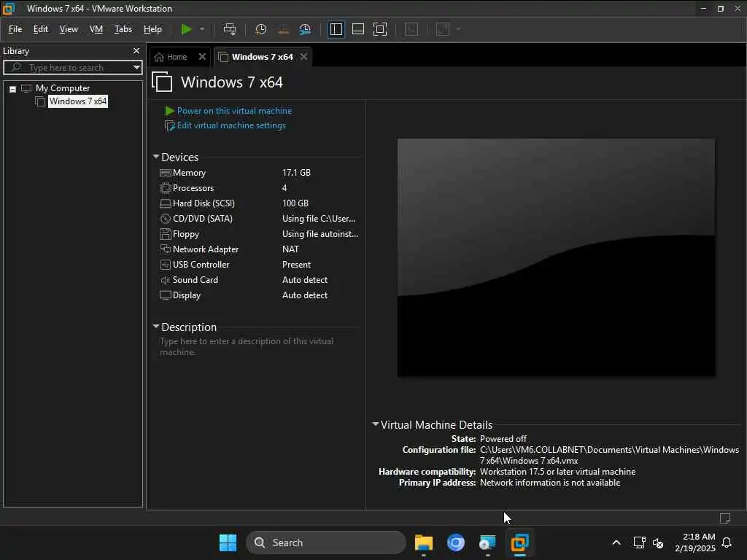Open the Edit menu
Image resolution: width=747 pixels, height=560 pixels.
tap(41, 29)
